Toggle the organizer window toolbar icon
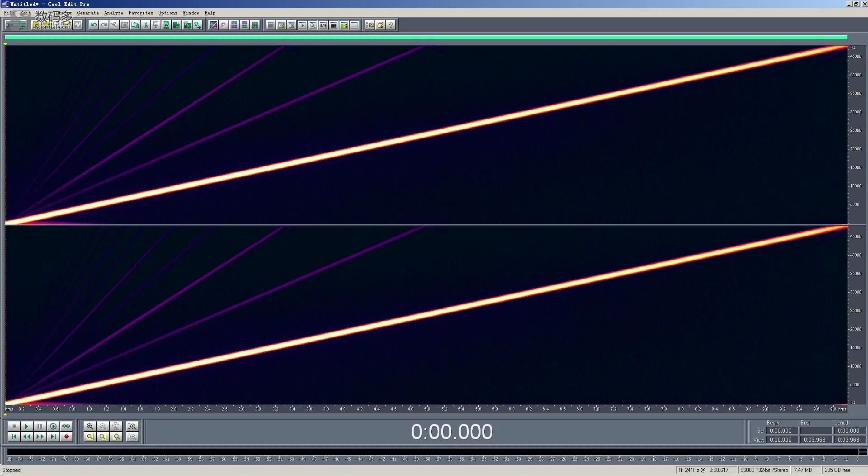The image size is (868, 476). 271,25
